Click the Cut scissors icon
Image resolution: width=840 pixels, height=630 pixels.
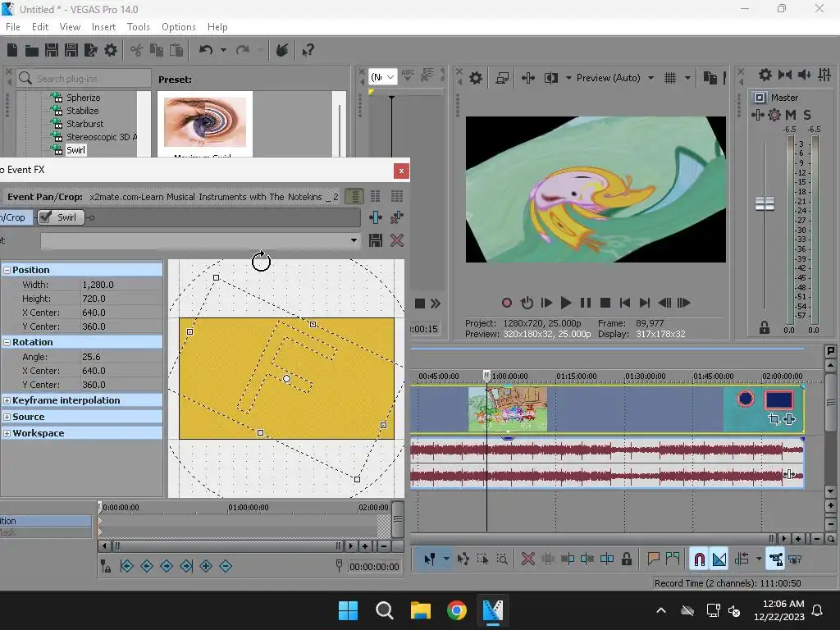(137, 50)
